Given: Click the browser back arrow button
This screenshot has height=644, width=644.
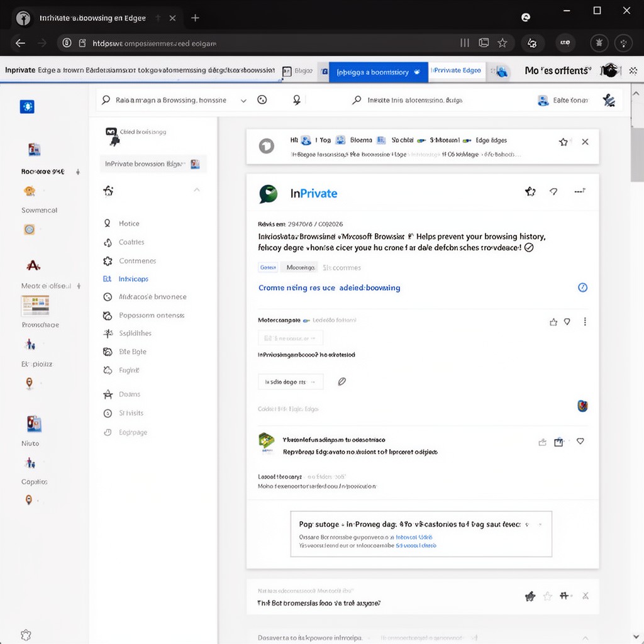Looking at the screenshot, I should coord(20,43).
